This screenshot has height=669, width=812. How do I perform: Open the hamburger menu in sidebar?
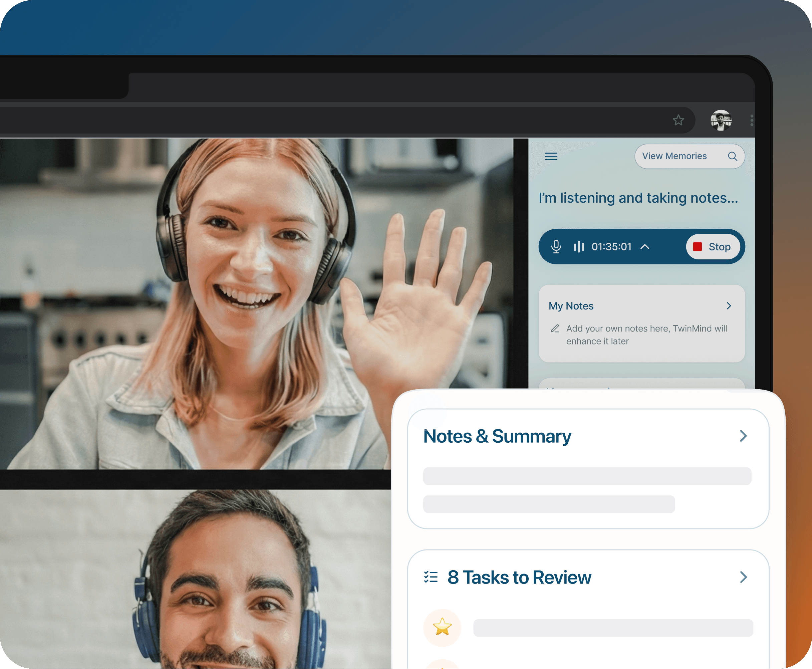click(551, 156)
